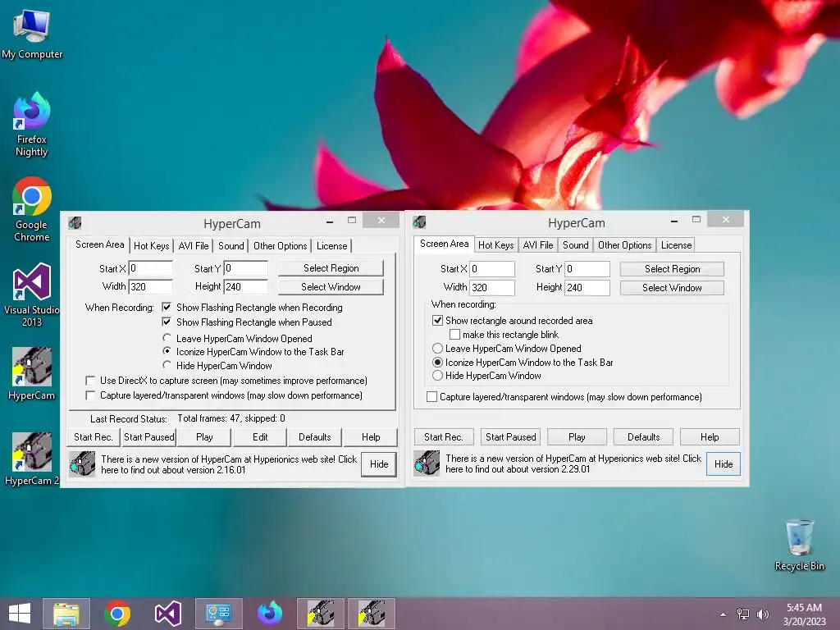Open Firefox Nightly from the taskbar
840x630 pixels.
[x=269, y=614]
